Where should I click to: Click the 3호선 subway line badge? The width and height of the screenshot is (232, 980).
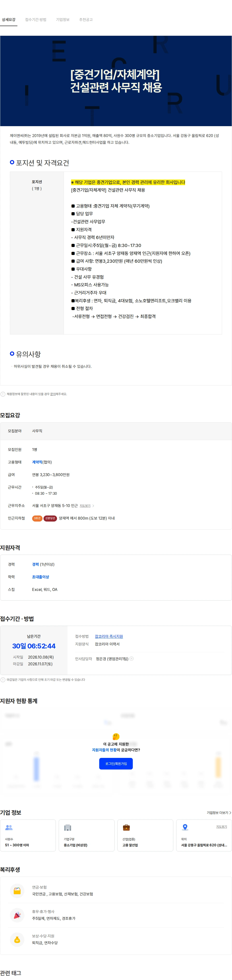(37, 518)
